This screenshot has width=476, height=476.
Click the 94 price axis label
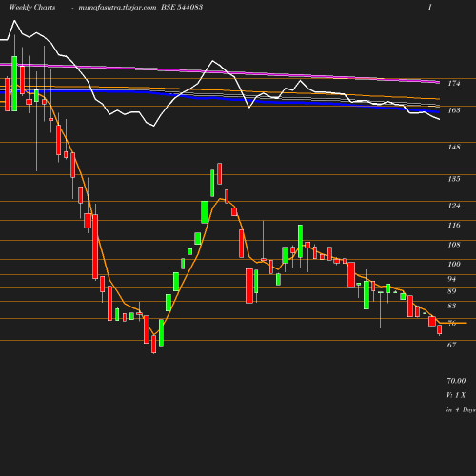coord(451,279)
